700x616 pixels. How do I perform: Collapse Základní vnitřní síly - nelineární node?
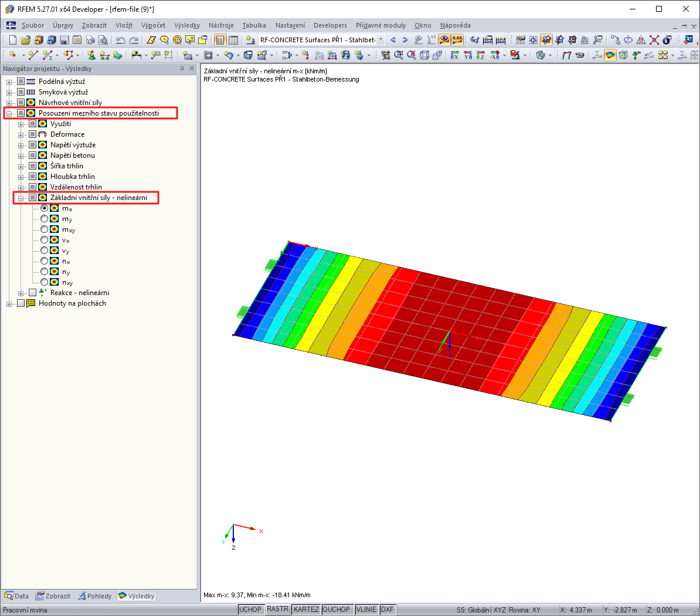coord(21,198)
